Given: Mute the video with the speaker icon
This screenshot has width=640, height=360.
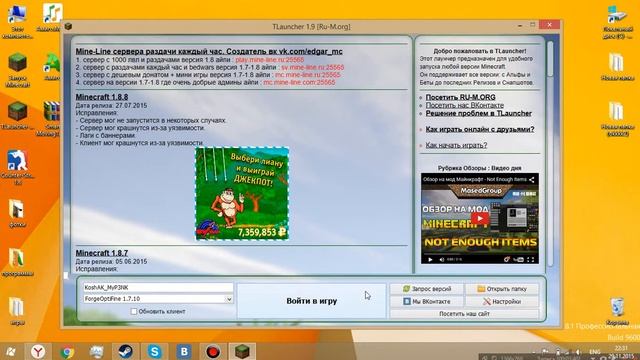Looking at the screenshot, I should coord(441,260).
